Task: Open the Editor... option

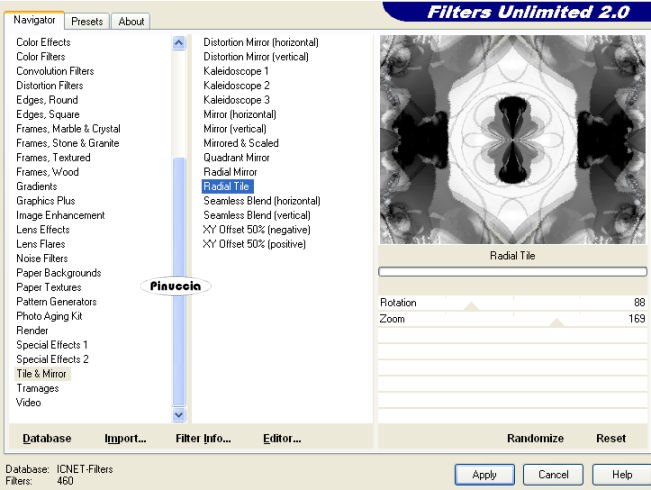Action: click(x=282, y=438)
